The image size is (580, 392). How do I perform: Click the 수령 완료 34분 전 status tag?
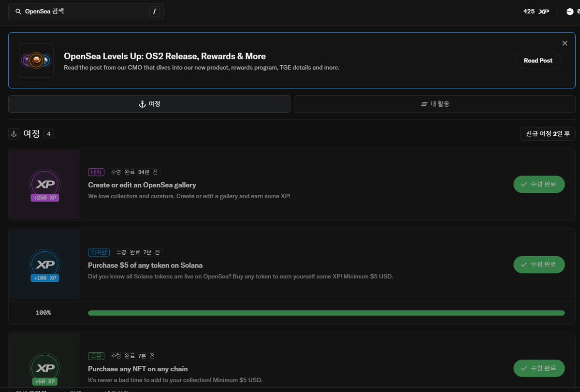pos(135,172)
